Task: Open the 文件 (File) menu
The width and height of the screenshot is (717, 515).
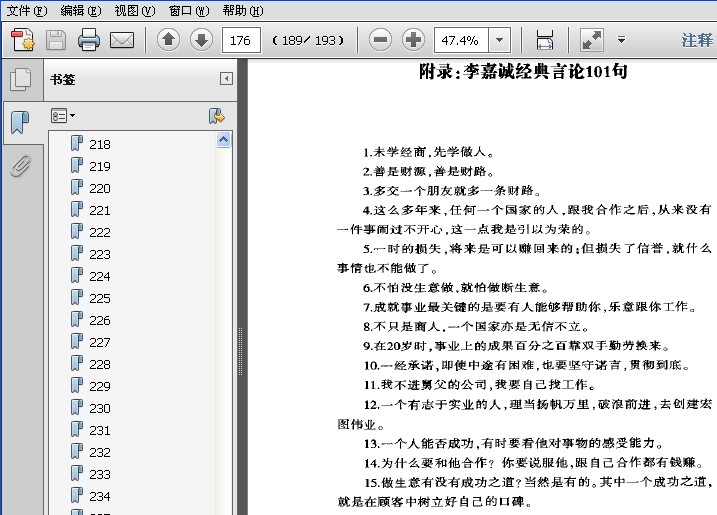Action: pos(26,10)
